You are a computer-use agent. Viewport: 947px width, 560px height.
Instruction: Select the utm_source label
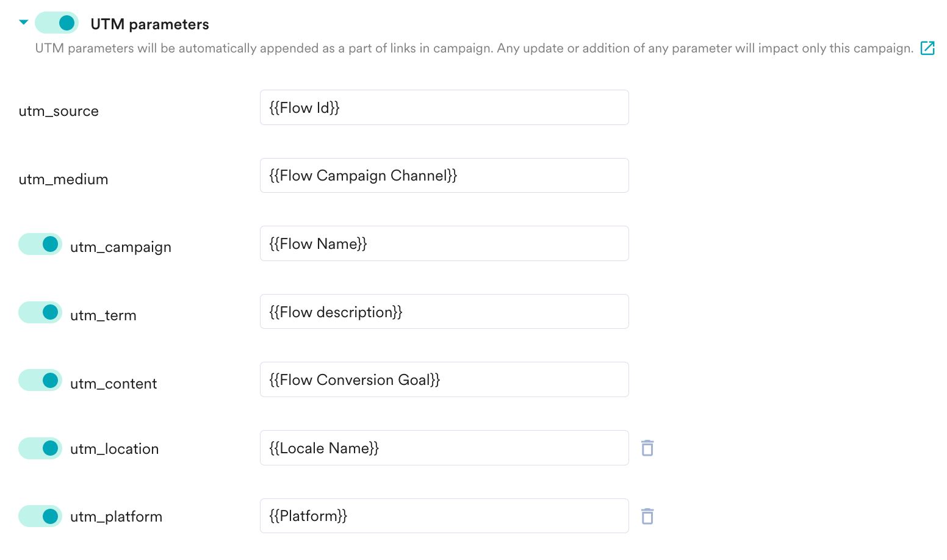point(59,111)
